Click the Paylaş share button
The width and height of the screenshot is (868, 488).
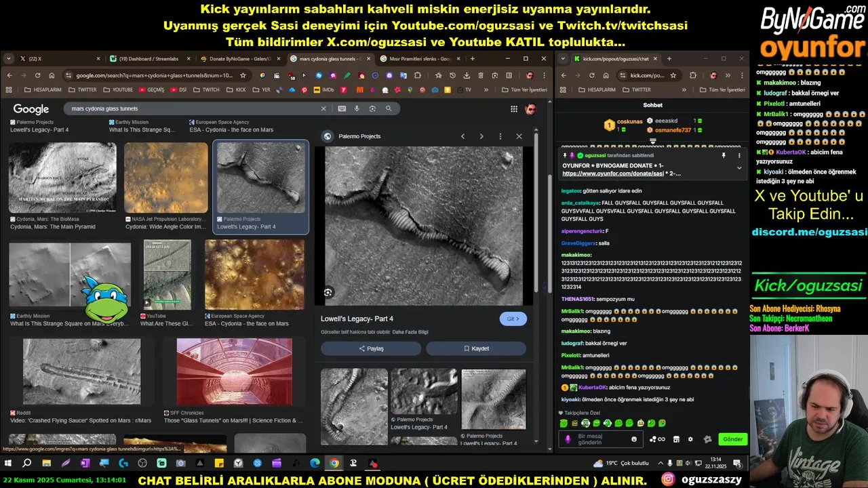point(371,348)
